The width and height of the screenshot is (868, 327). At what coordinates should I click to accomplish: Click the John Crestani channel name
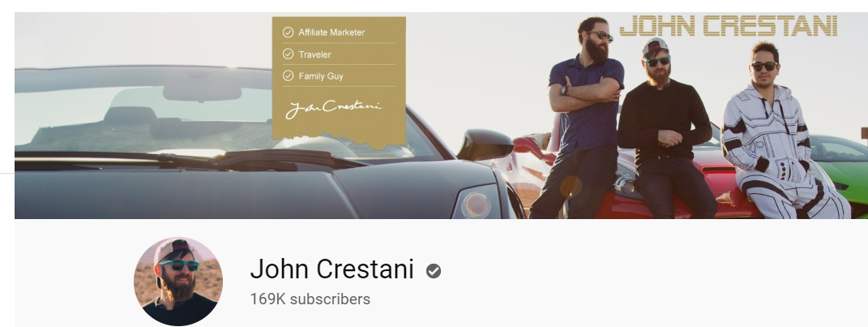(331, 269)
